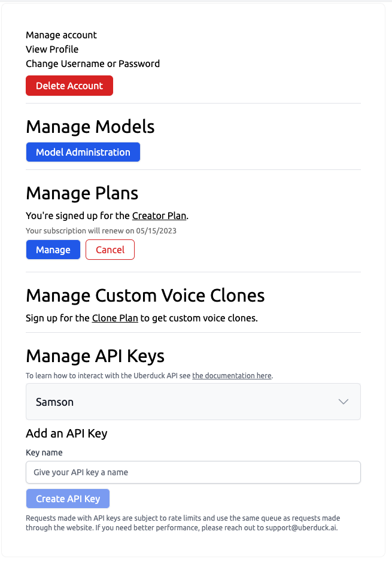Open the Creator Plan link
Screen dimensions: 392x565
pyautogui.click(x=159, y=215)
